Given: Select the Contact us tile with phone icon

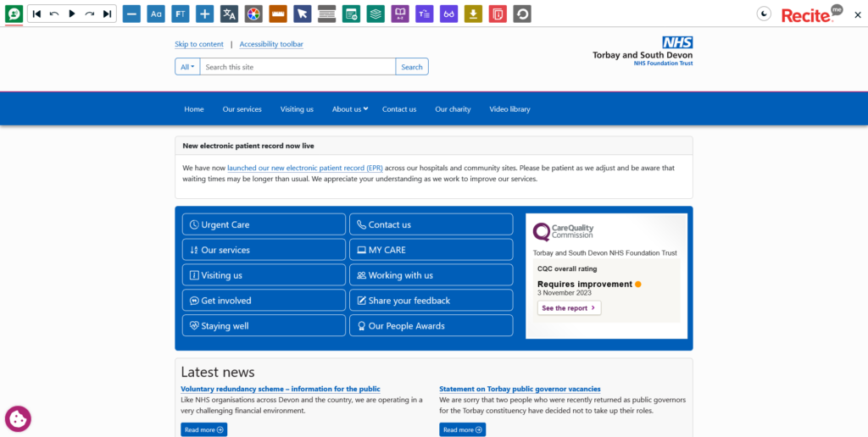Looking at the screenshot, I should (x=431, y=224).
